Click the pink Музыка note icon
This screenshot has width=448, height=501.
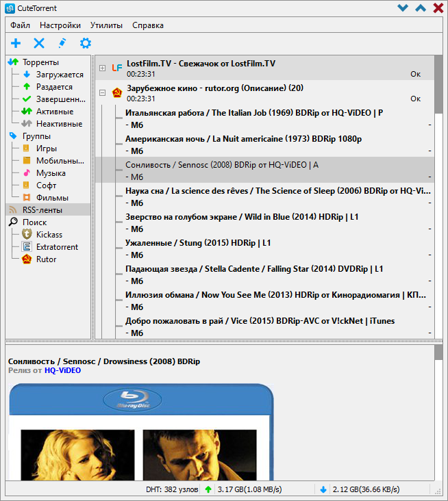[27, 173]
